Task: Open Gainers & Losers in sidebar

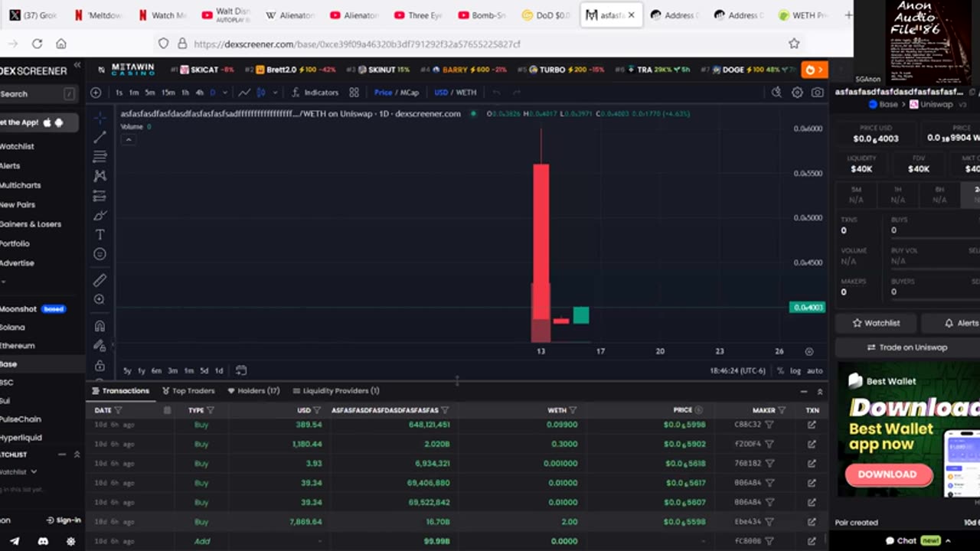Action: pos(31,224)
